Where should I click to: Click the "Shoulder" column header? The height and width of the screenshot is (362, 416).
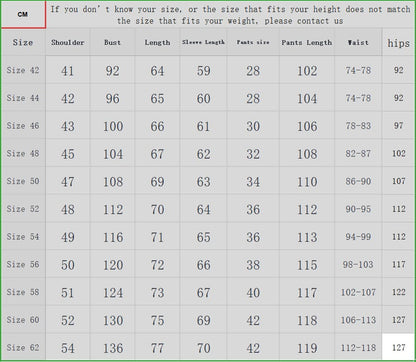tap(68, 43)
